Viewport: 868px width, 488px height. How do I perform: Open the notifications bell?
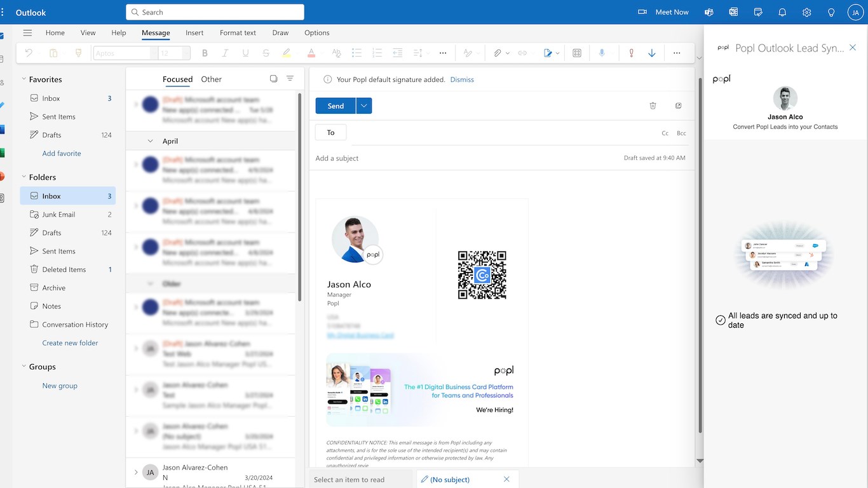782,12
